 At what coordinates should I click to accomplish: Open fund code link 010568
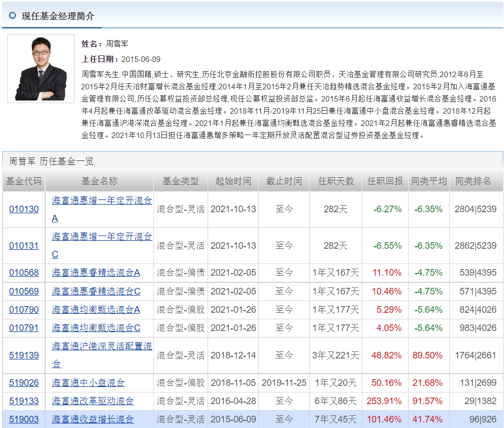click(x=24, y=273)
